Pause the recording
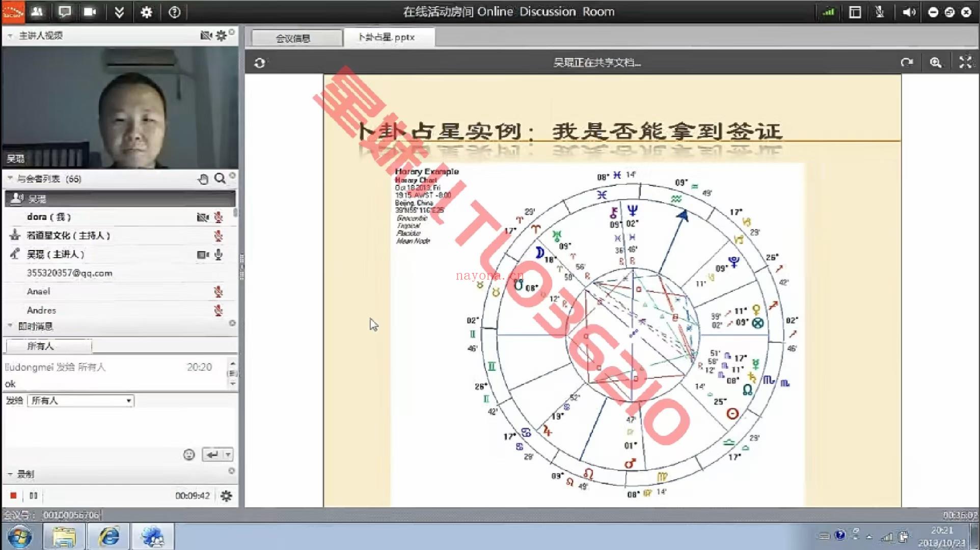980x550 pixels. [x=33, y=496]
